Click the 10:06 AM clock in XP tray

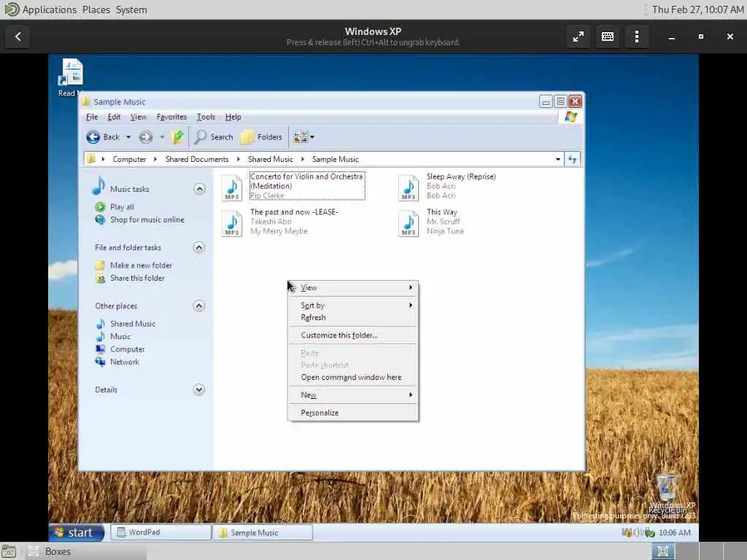click(x=675, y=532)
